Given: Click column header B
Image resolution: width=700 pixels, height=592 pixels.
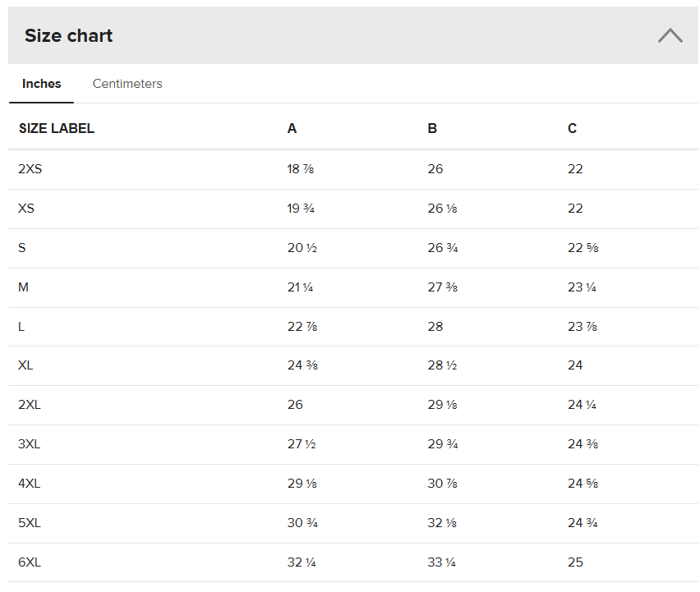Looking at the screenshot, I should 432,128.
